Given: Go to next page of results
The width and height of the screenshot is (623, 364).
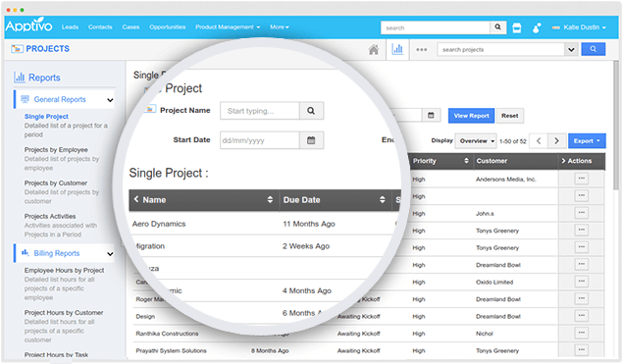Looking at the screenshot, I should point(556,141).
